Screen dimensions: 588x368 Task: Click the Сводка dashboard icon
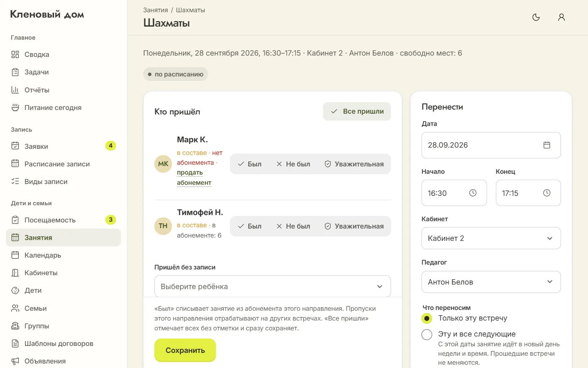pos(15,54)
